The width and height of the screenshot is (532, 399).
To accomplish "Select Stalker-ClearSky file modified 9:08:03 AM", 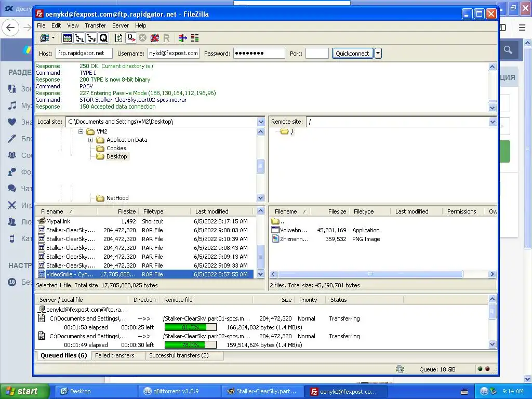I will point(145,230).
